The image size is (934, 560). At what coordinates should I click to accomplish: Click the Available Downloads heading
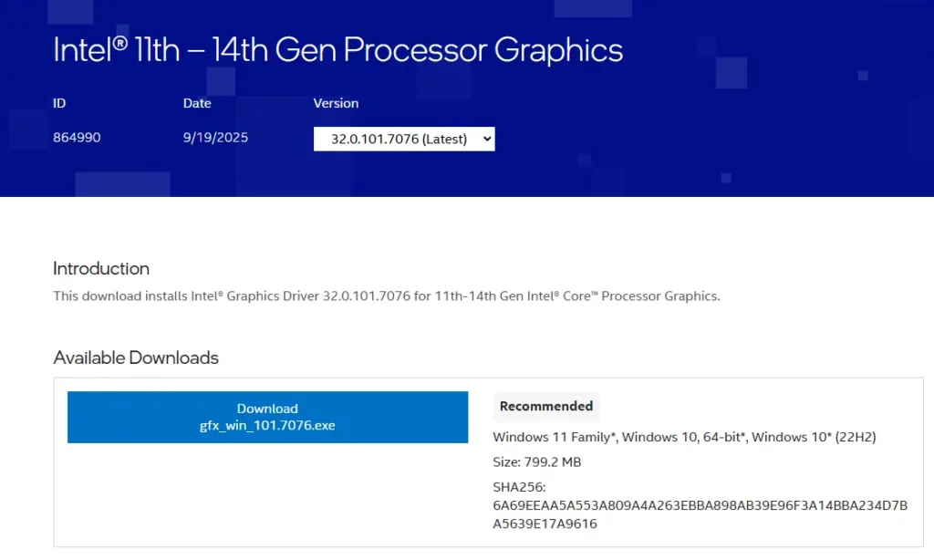135,358
